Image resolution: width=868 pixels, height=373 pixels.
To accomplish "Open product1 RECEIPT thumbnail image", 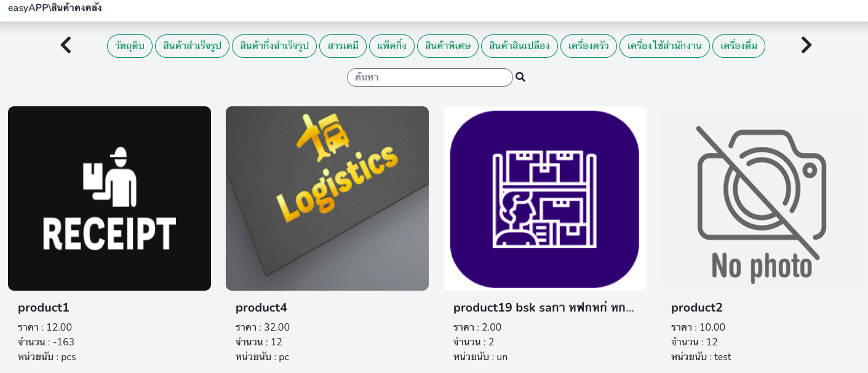I will (x=109, y=198).
